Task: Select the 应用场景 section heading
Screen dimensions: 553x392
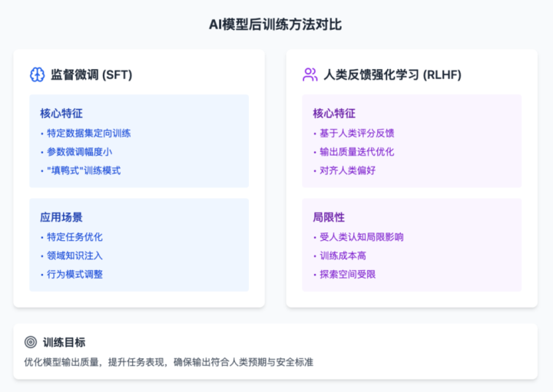Action: point(61,217)
